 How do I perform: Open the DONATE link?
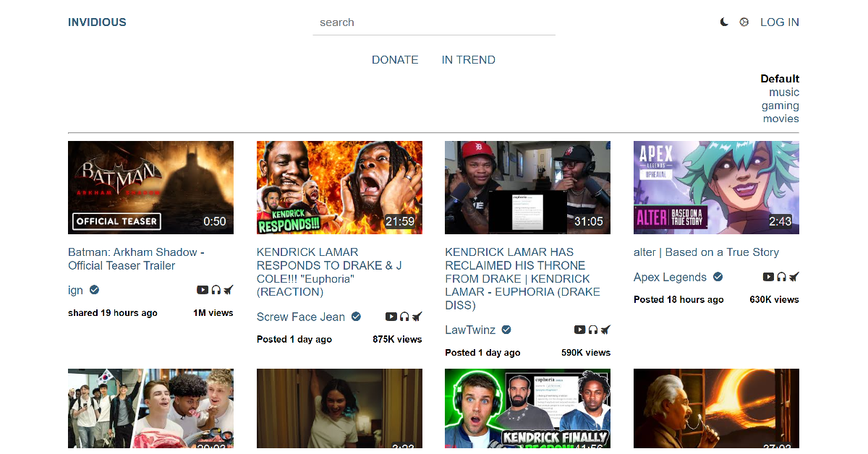395,60
